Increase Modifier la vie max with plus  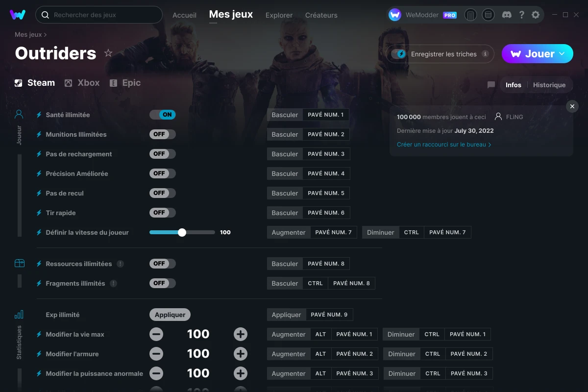[241, 334]
